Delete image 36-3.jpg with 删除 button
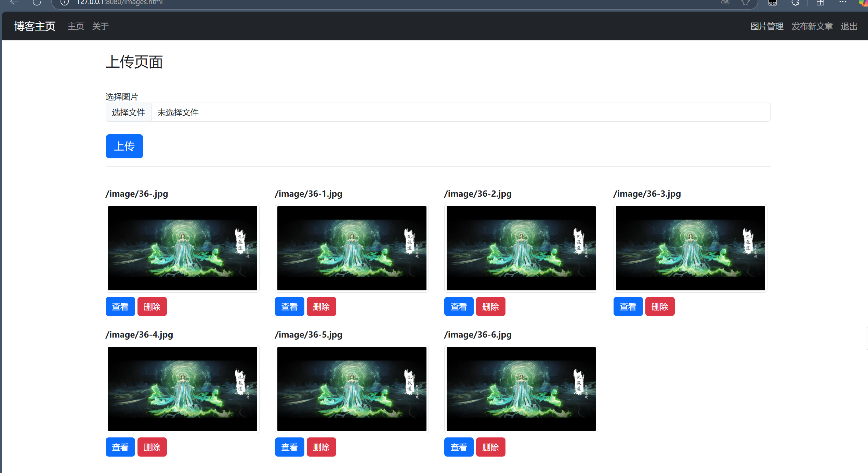868x473 pixels. (660, 306)
